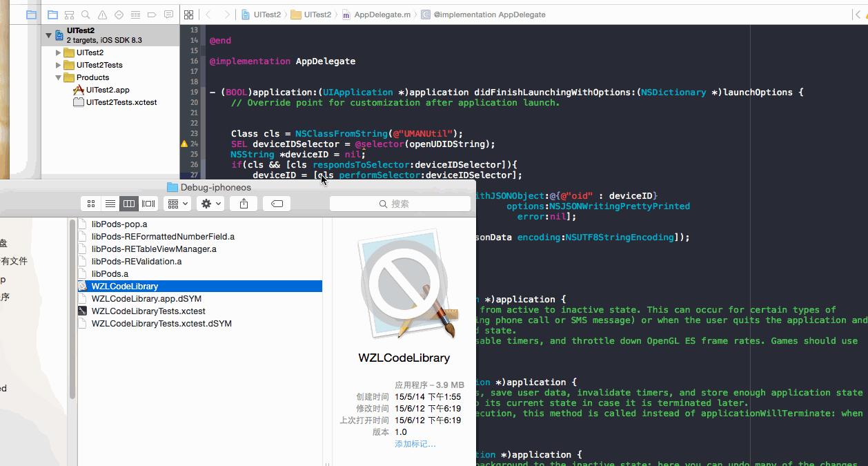Click the warning icon on line 24
The width and height of the screenshot is (868, 466).
tap(184, 144)
